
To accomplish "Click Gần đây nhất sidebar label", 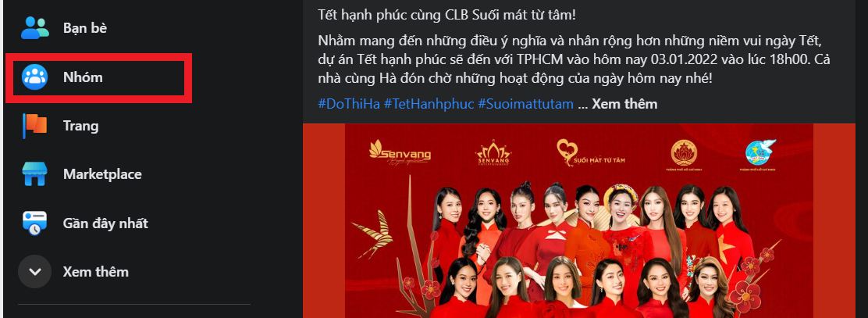I will coord(105,223).
